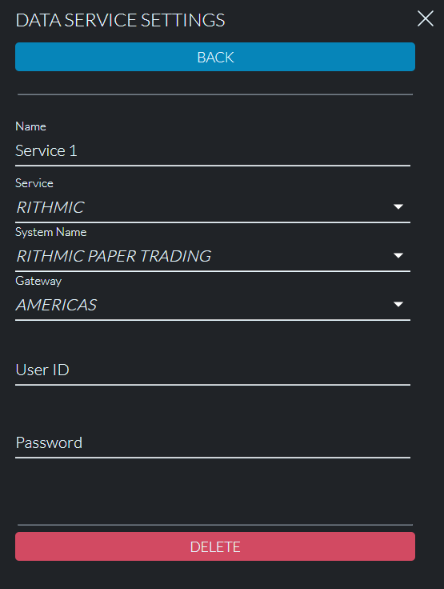Click the Service field label
The width and height of the screenshot is (444, 589).
click(34, 183)
